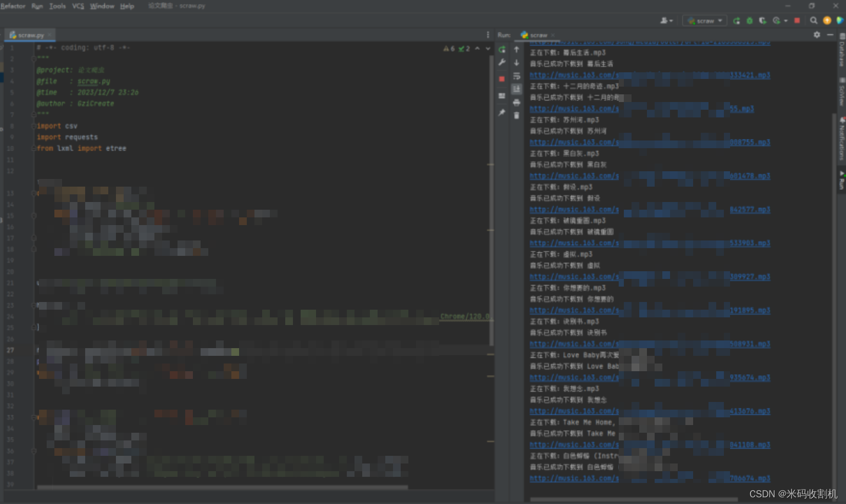Open link ending in 333421.mp3
The image size is (846, 504).
[x=650, y=75]
